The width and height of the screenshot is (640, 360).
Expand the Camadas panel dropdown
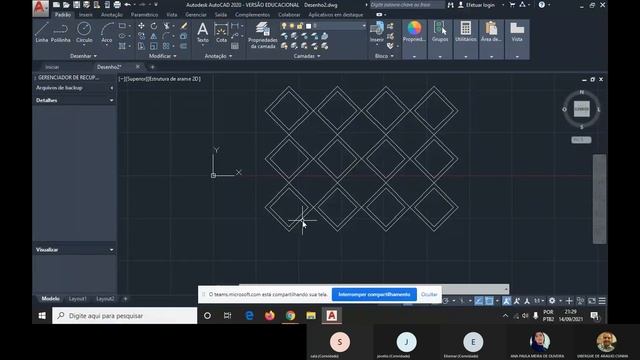(307, 56)
